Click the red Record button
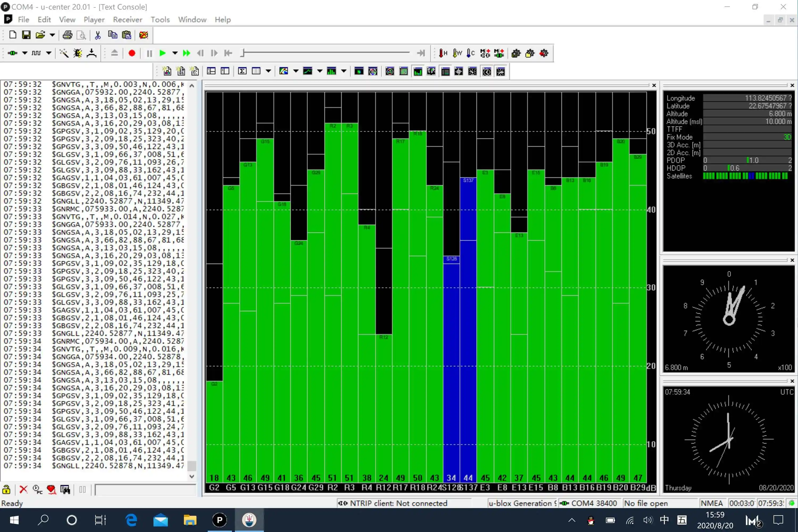 click(x=132, y=53)
